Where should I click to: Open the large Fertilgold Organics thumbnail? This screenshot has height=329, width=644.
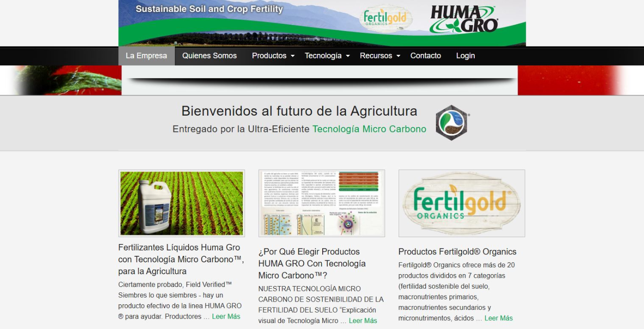pos(461,203)
